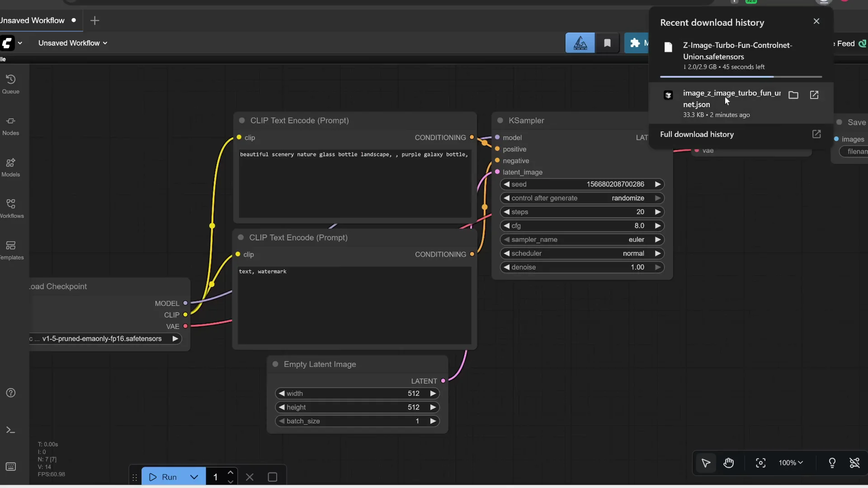Increase batch_size using its right arrow
868x488 pixels.
click(433, 421)
